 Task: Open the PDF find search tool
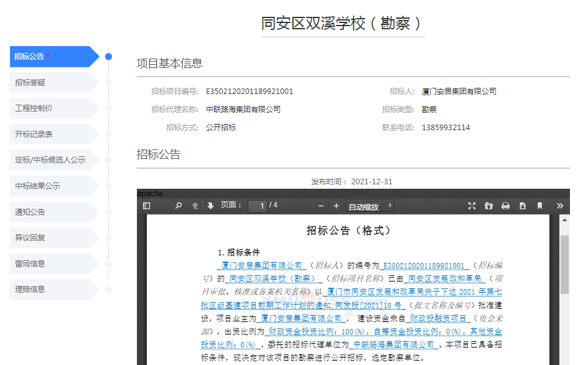coord(179,206)
